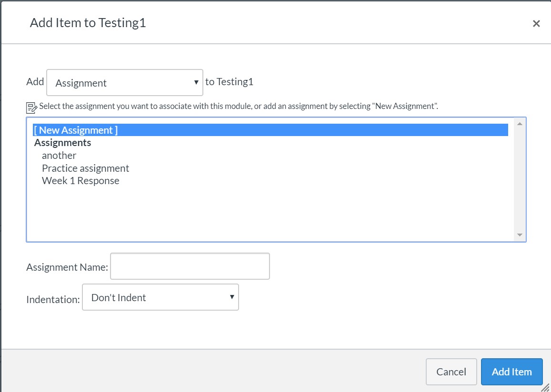Screen dimensions: 551x392
Task: Click the list scrollbar up arrow
Action: click(520, 124)
